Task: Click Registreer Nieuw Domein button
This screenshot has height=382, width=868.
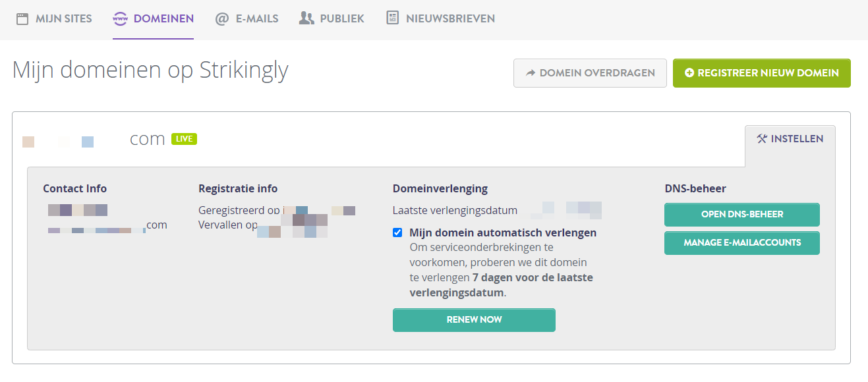Action: click(761, 73)
